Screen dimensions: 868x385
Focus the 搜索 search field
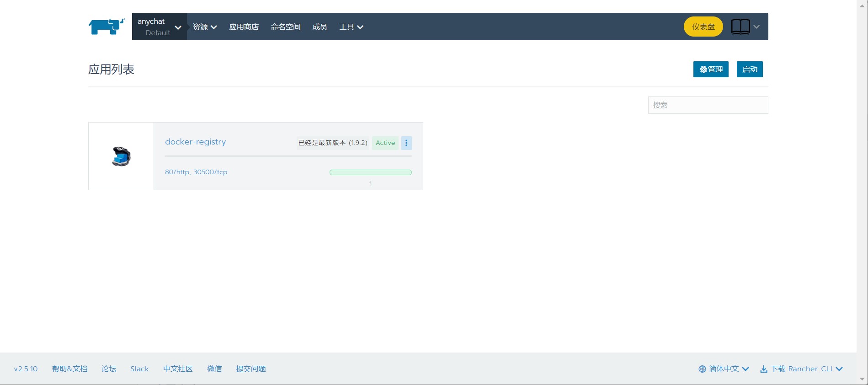(x=708, y=105)
